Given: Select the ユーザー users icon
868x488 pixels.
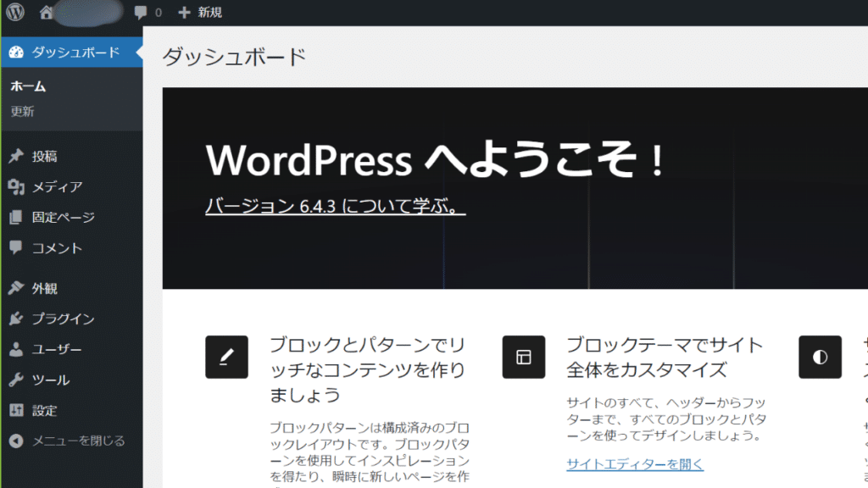Looking at the screenshot, I should click(17, 349).
